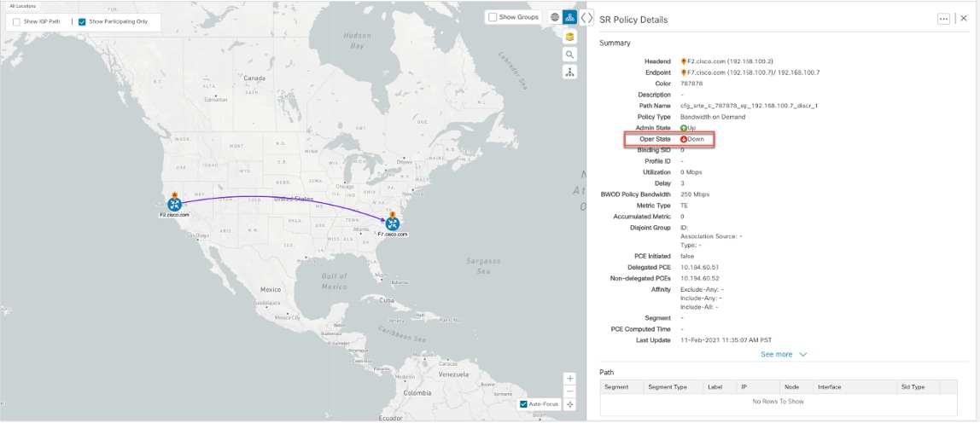Open the topology hierarchy layout icon
The image size is (980, 423).
[x=569, y=72]
